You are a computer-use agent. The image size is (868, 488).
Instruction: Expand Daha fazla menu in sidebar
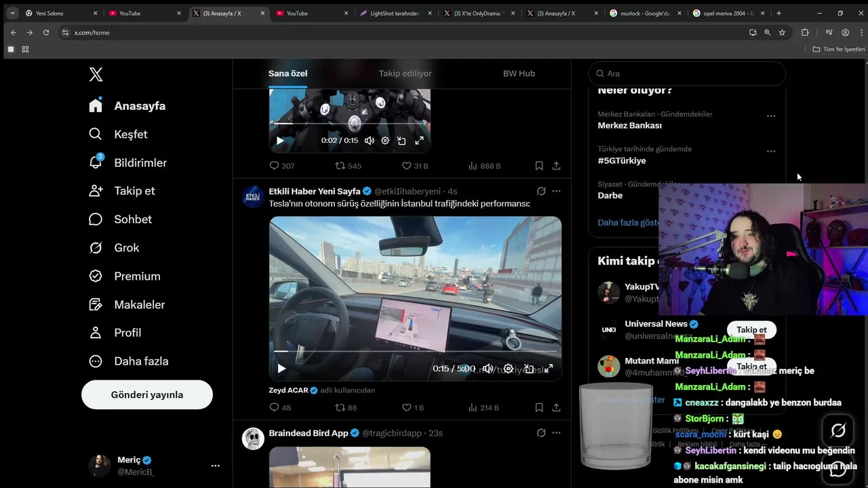click(129, 361)
